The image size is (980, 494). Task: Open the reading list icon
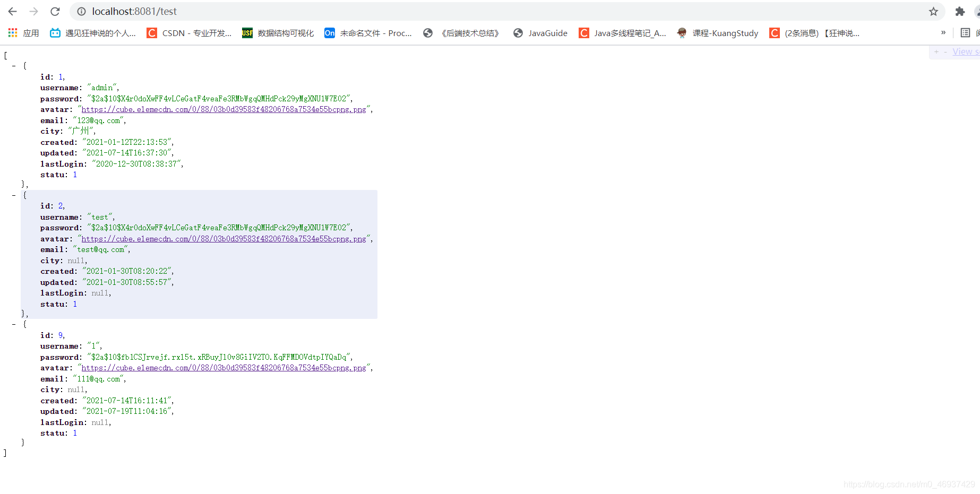pos(965,33)
